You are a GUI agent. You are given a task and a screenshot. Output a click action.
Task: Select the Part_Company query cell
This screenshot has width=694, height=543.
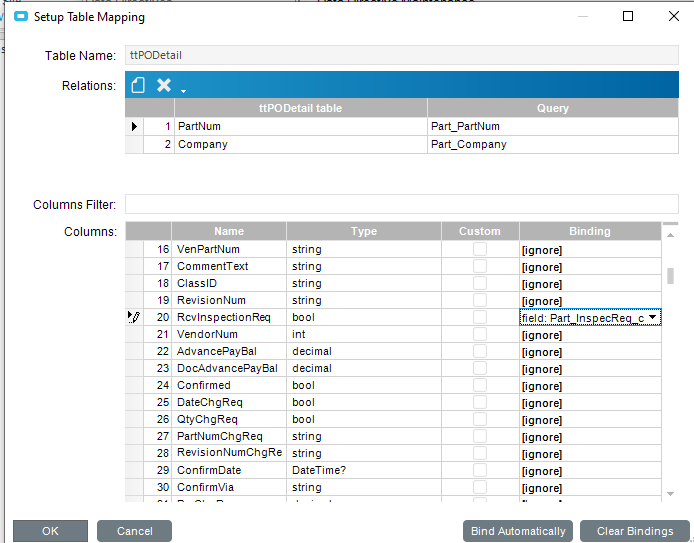coord(553,145)
